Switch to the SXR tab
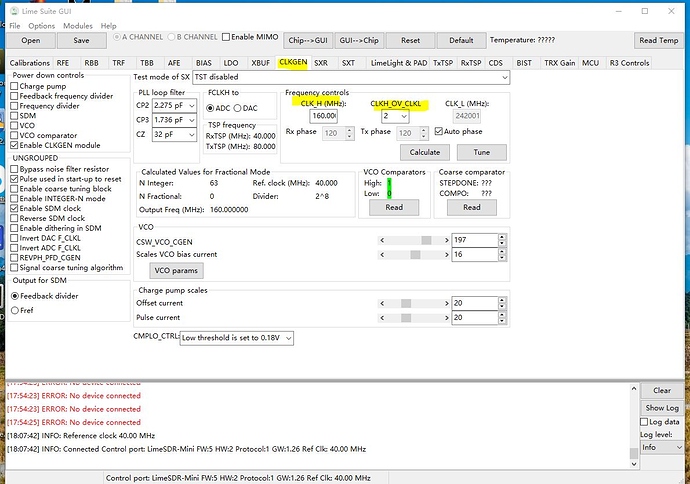Viewport: 690px width, 484px height. 321,63
